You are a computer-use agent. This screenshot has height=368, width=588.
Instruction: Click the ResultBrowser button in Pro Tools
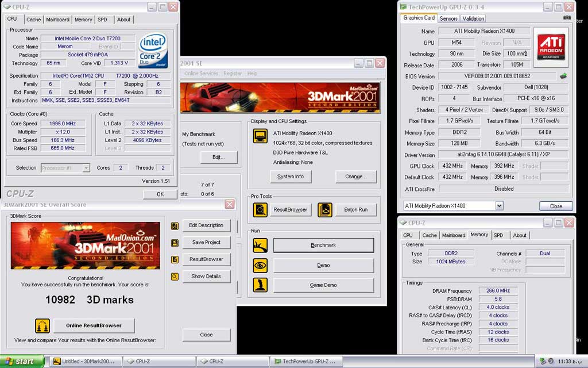point(290,210)
